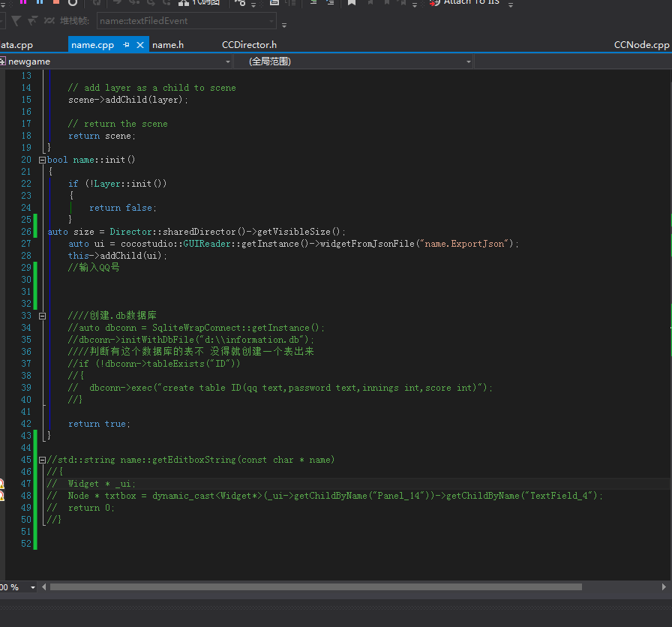Click the Attach To IIS icon

(435, 2)
